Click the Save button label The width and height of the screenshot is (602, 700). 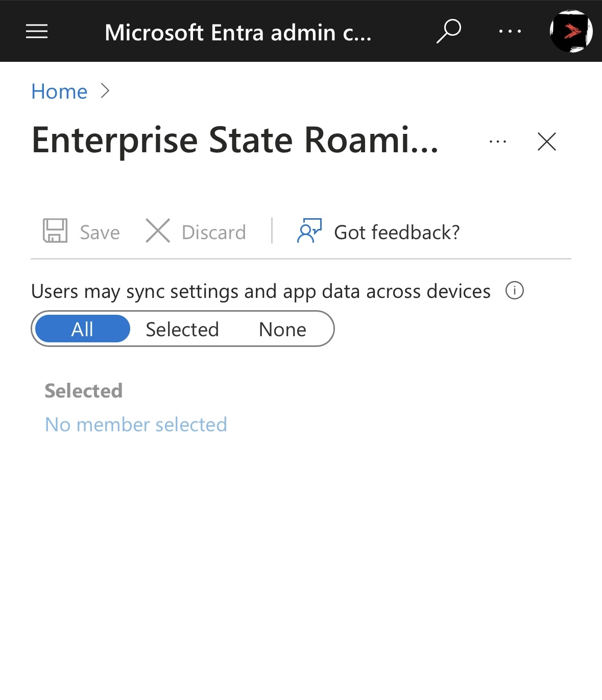point(100,232)
